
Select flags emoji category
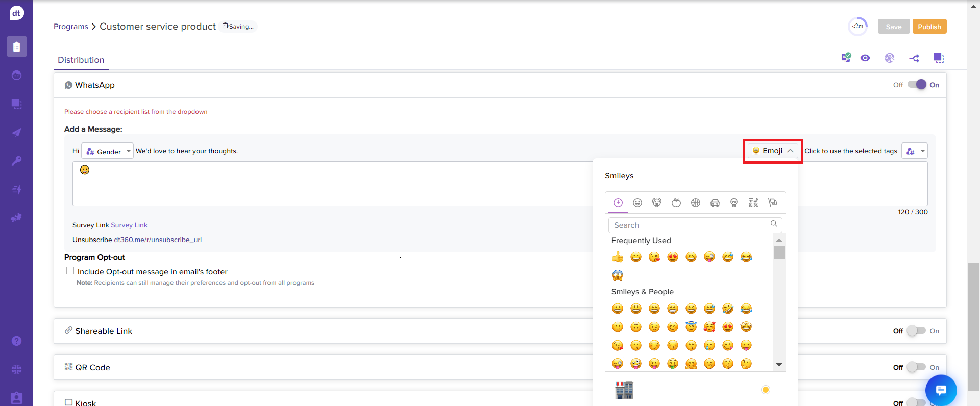tap(773, 203)
